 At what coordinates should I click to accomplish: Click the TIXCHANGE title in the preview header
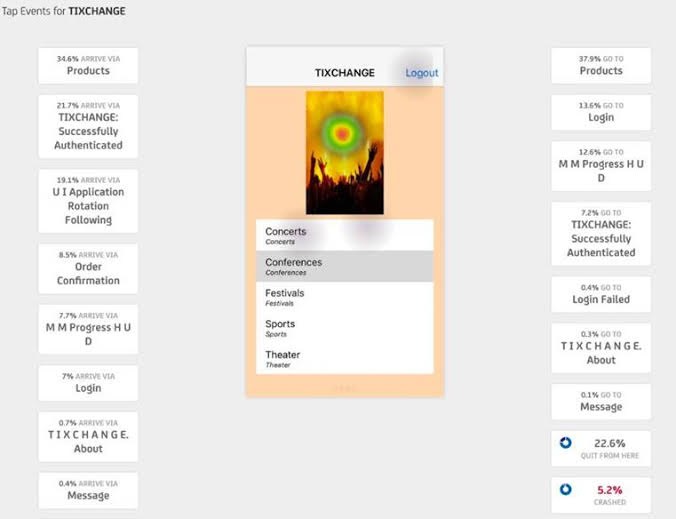click(344, 73)
